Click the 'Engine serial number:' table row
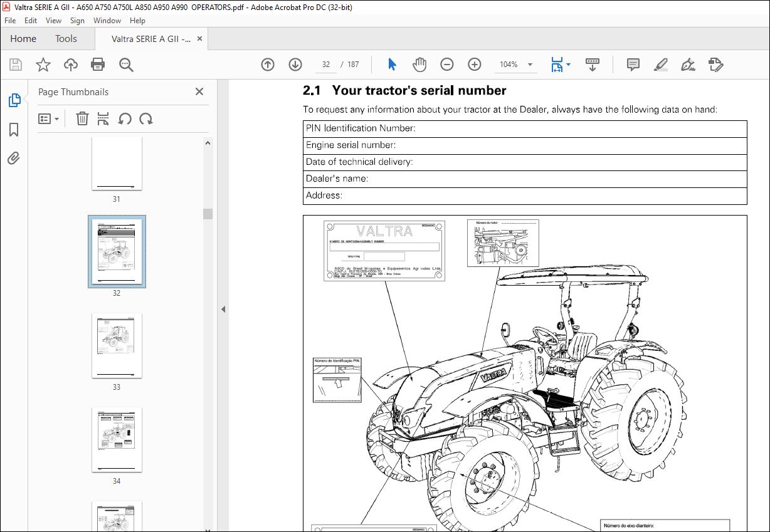Image resolution: width=770 pixels, height=532 pixels. [x=525, y=145]
